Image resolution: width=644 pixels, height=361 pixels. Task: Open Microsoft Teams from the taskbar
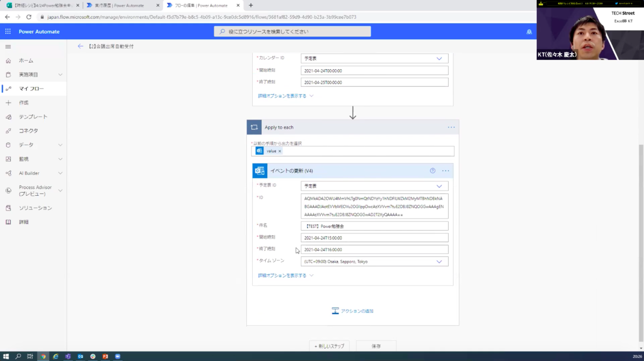coord(68,356)
